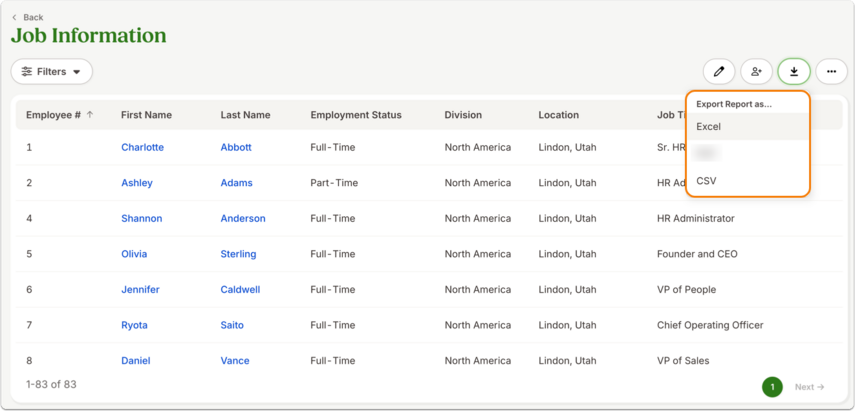855x411 pixels.
Task: Click the download export icon button
Action: [x=794, y=71]
